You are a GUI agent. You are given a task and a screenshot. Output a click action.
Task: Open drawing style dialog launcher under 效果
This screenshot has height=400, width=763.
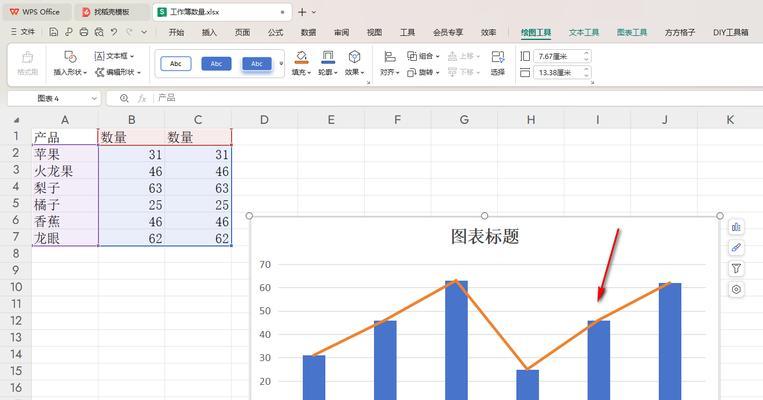click(368, 83)
